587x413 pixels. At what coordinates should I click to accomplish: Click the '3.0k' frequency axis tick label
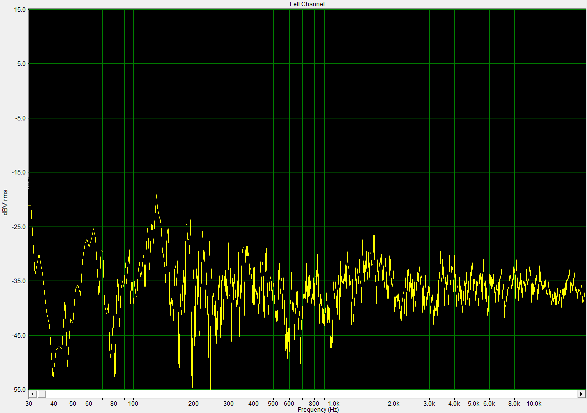point(429,404)
